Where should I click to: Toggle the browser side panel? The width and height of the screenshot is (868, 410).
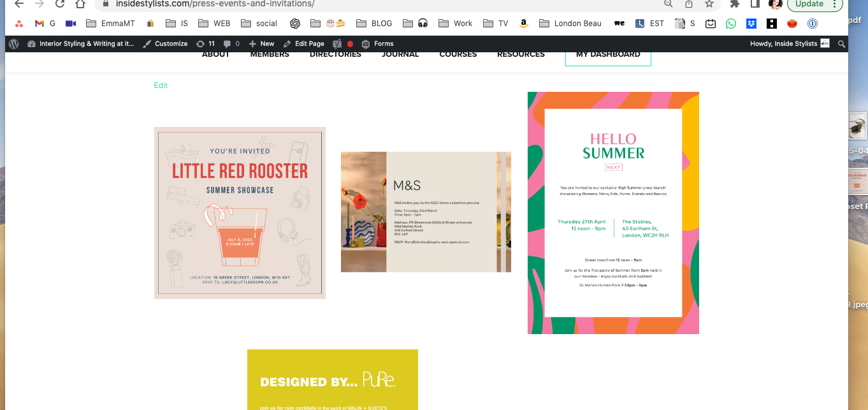tap(755, 4)
